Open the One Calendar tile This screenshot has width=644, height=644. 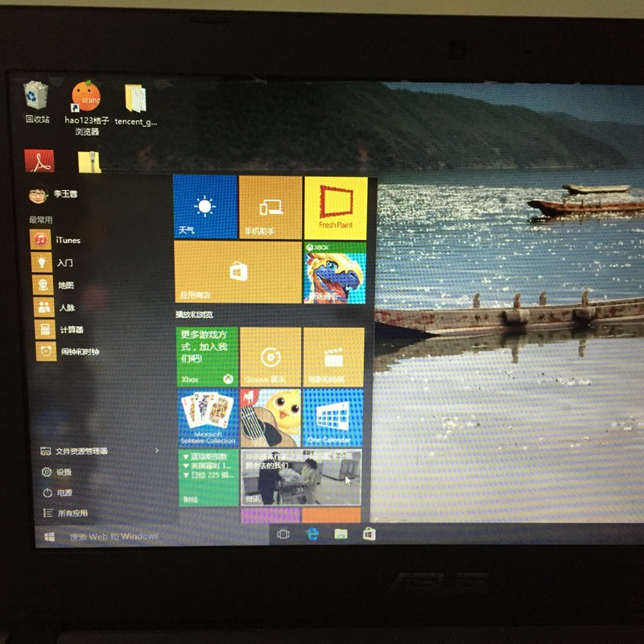coord(332,418)
